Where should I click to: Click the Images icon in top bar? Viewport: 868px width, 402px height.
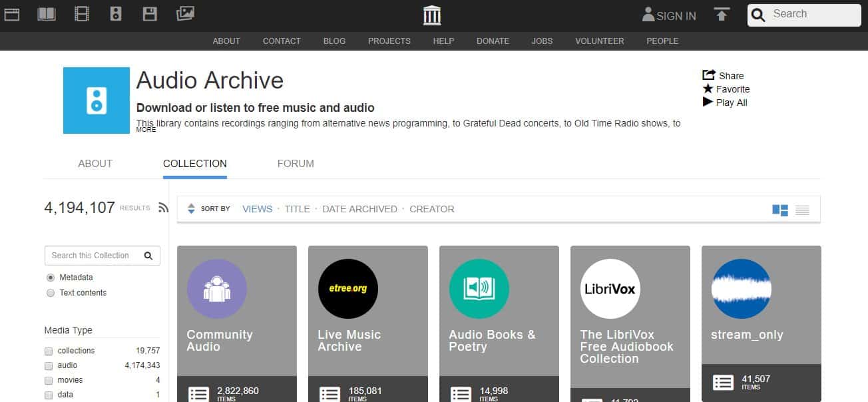(185, 13)
